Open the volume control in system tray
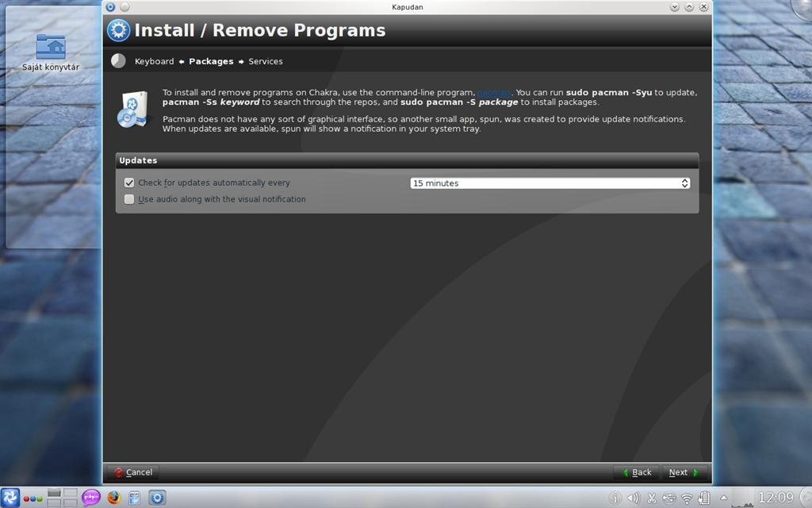 point(634,498)
